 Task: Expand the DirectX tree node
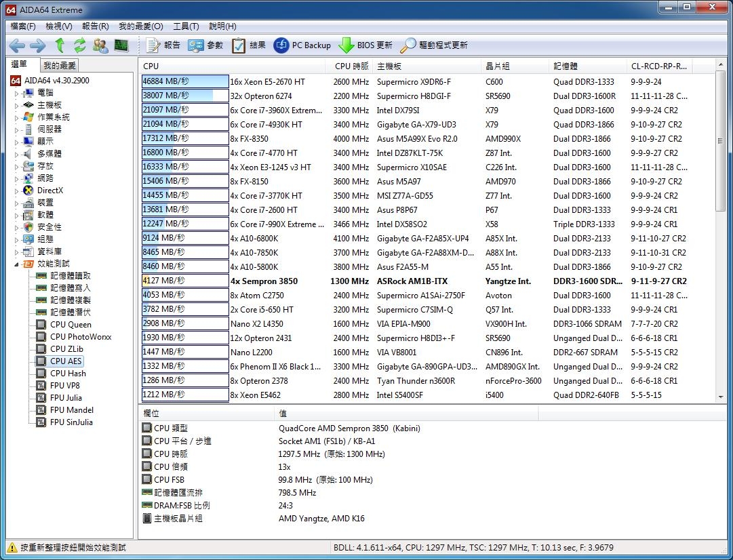[x=16, y=191]
